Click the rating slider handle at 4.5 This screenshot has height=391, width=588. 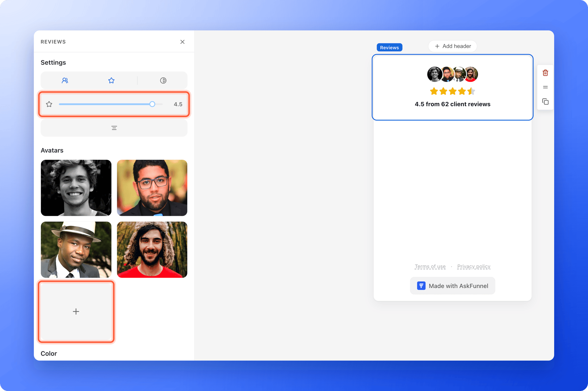(152, 104)
